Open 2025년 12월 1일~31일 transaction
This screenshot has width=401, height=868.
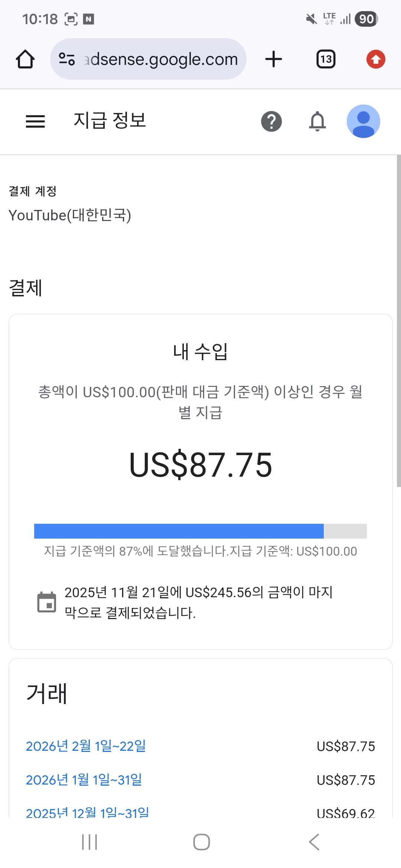[x=87, y=812]
